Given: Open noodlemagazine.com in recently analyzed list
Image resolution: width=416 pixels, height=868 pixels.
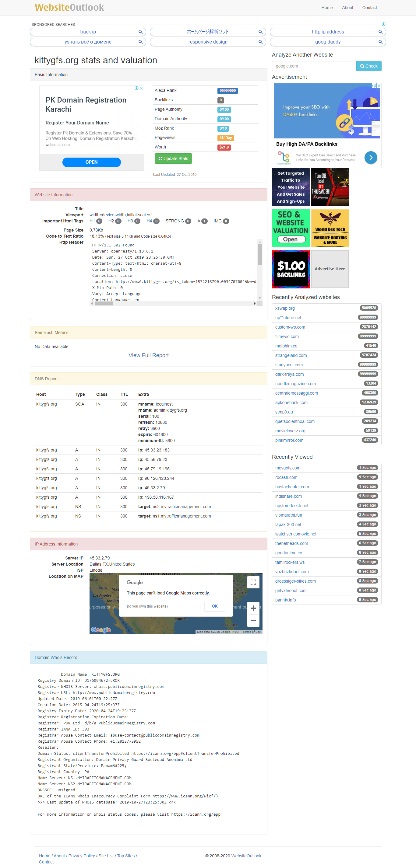Looking at the screenshot, I should click(x=295, y=384).
